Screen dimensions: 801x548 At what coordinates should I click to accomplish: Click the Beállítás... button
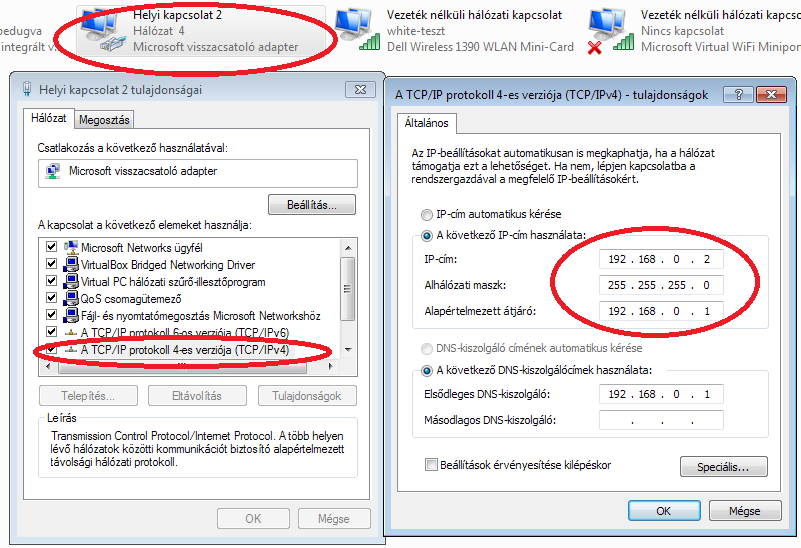coord(312,205)
